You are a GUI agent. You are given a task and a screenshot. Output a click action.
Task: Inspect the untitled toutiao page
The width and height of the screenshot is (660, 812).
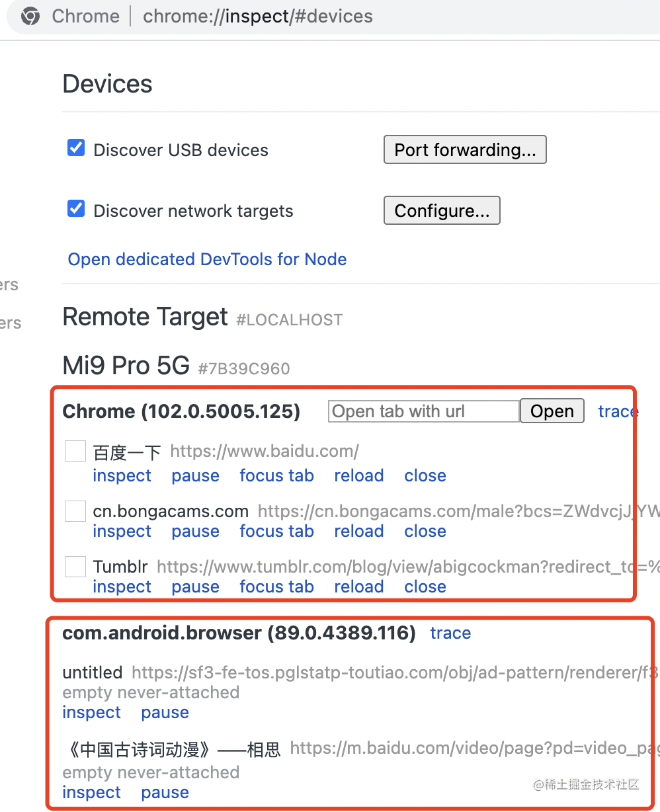91,712
